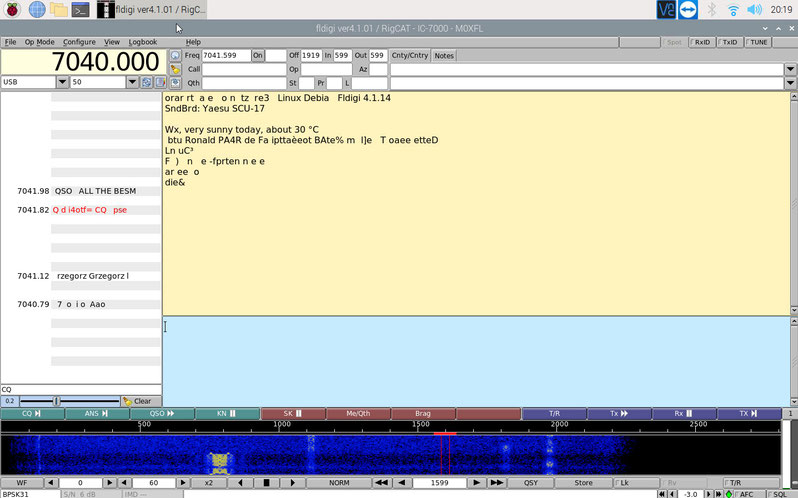Open Bluetooth tray icon

(x=711, y=9)
